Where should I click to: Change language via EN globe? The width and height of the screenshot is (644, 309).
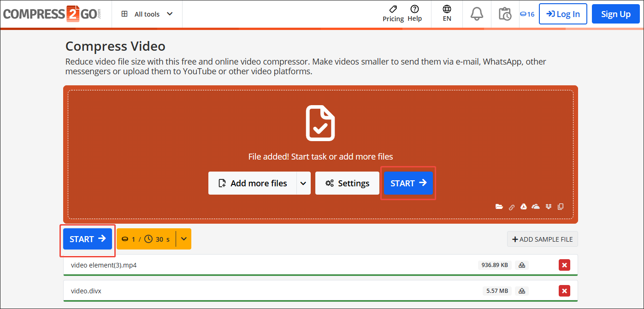point(447,13)
